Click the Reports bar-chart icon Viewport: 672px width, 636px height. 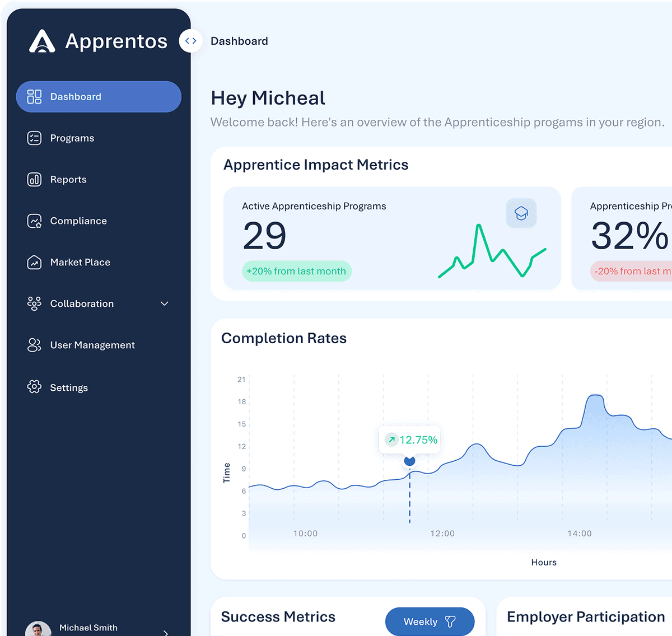(34, 179)
